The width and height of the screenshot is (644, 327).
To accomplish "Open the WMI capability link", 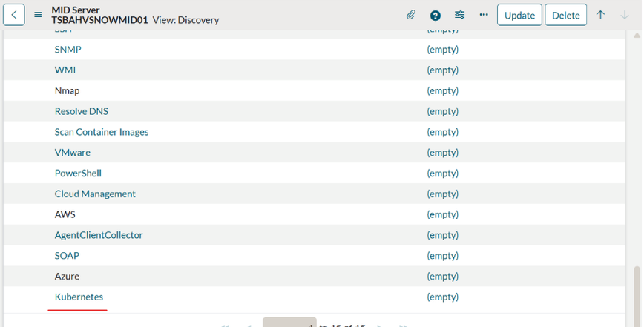I will pyautogui.click(x=65, y=70).
